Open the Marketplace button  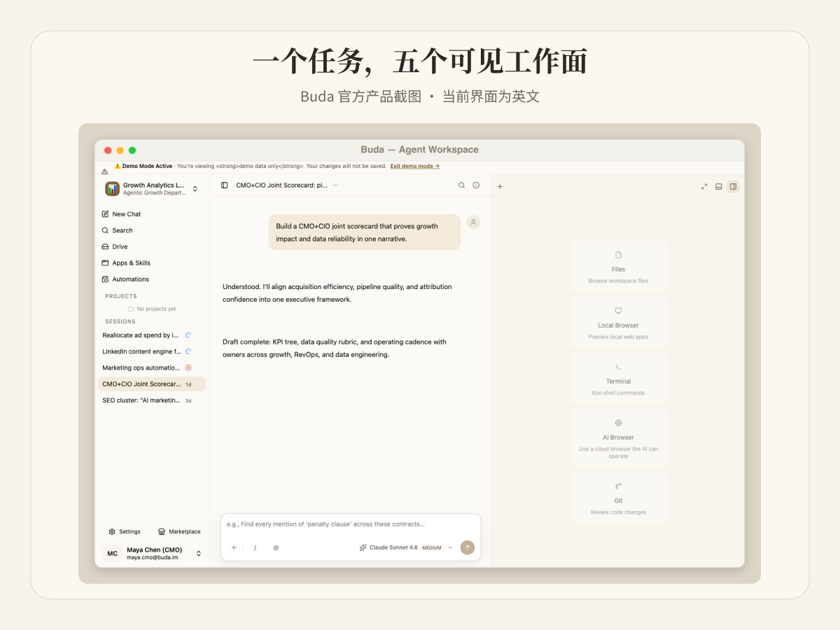179,532
